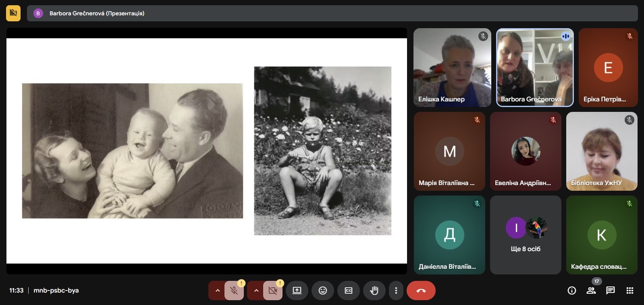Open the three-dot more options menu

396,291
